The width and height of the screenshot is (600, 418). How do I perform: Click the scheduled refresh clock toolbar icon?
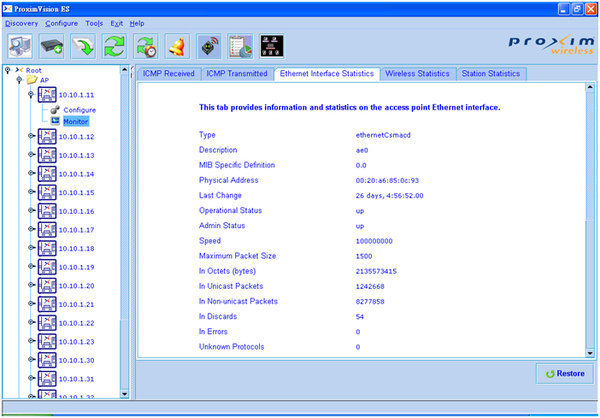[x=146, y=46]
